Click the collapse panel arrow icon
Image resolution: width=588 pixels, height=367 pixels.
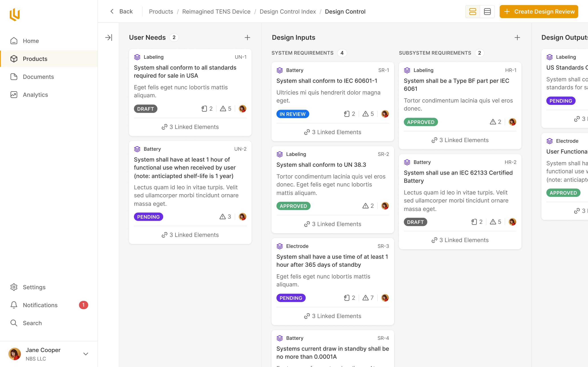click(108, 37)
